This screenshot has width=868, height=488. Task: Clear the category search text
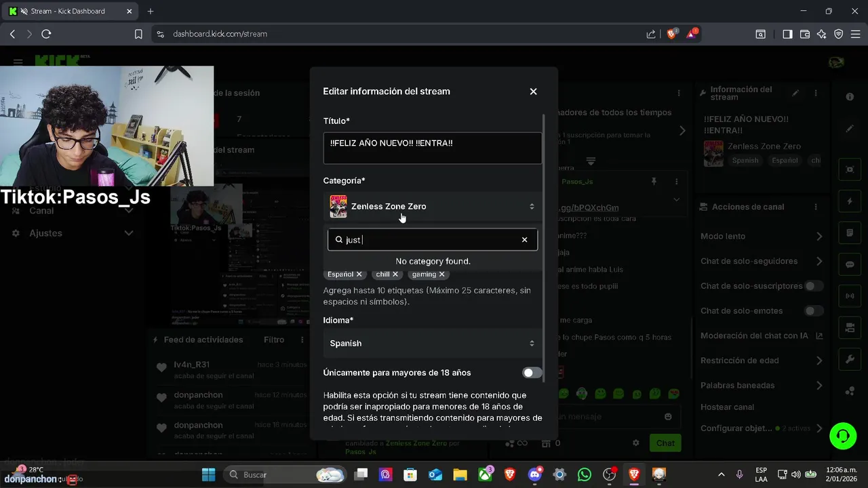pos(524,240)
